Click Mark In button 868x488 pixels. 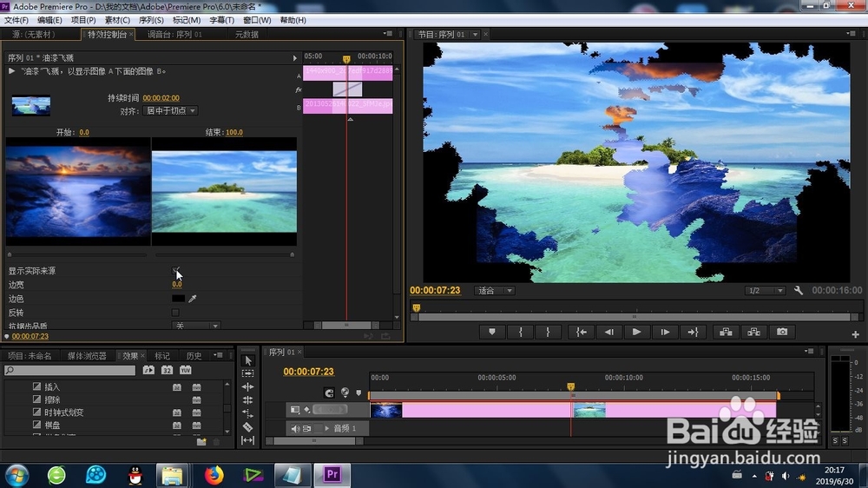520,332
